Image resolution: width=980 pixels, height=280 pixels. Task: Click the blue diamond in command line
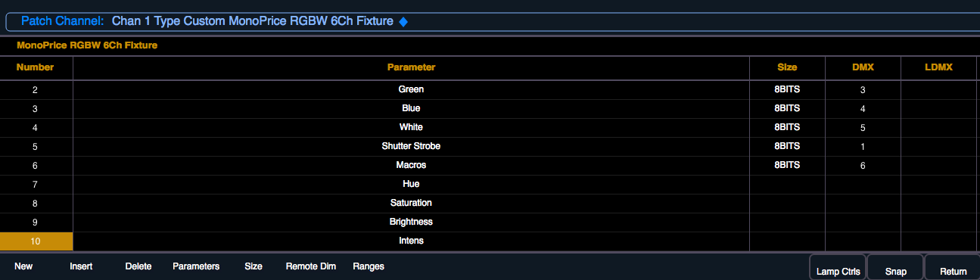[x=403, y=22]
